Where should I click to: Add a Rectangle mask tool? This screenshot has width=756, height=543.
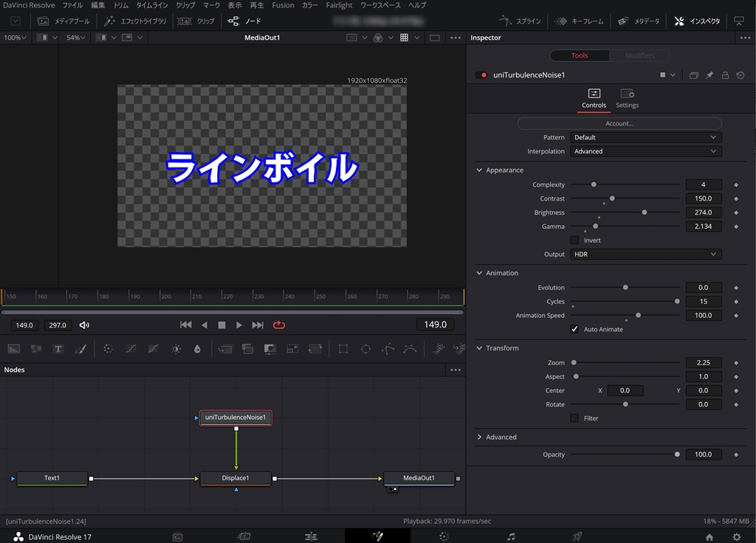pos(343,349)
